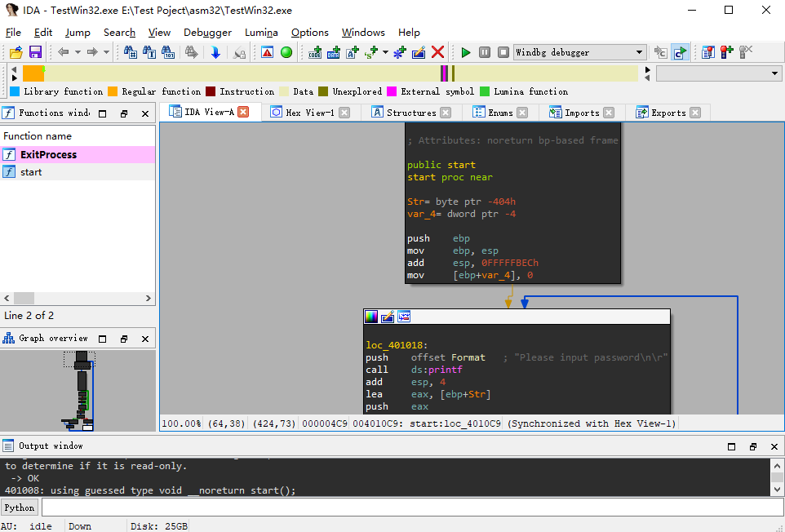Switch to the Enums tab

coord(499,113)
